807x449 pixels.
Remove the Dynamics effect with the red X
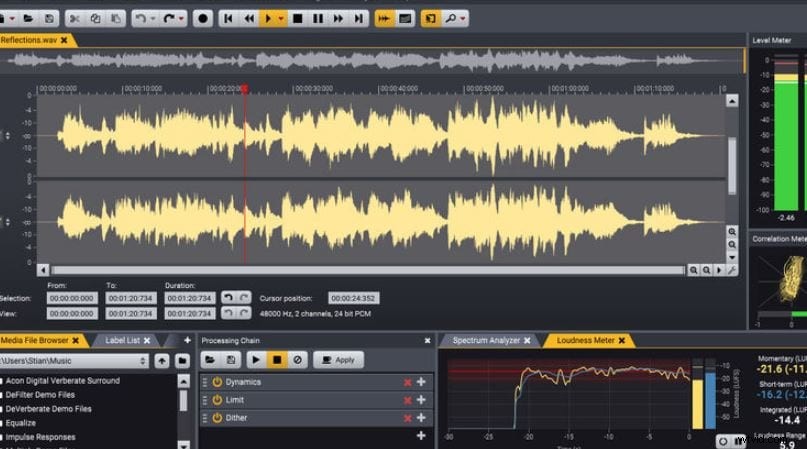pyautogui.click(x=408, y=382)
